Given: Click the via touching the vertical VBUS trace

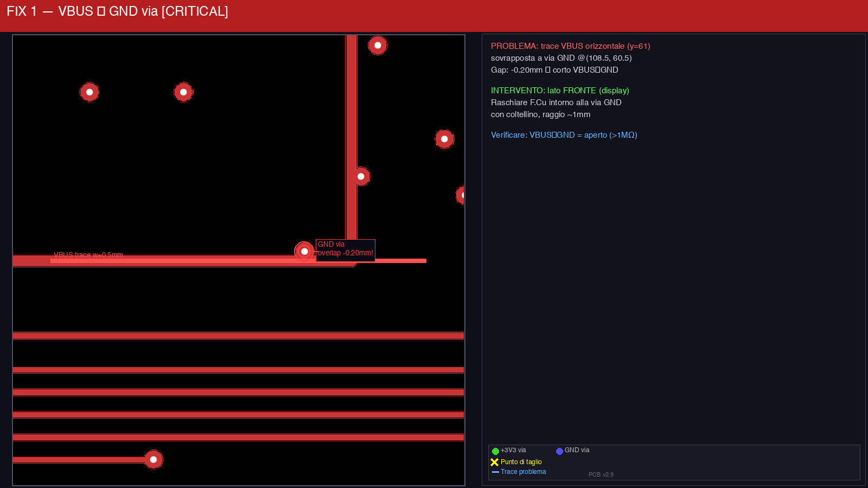Looking at the screenshot, I should [x=361, y=177].
